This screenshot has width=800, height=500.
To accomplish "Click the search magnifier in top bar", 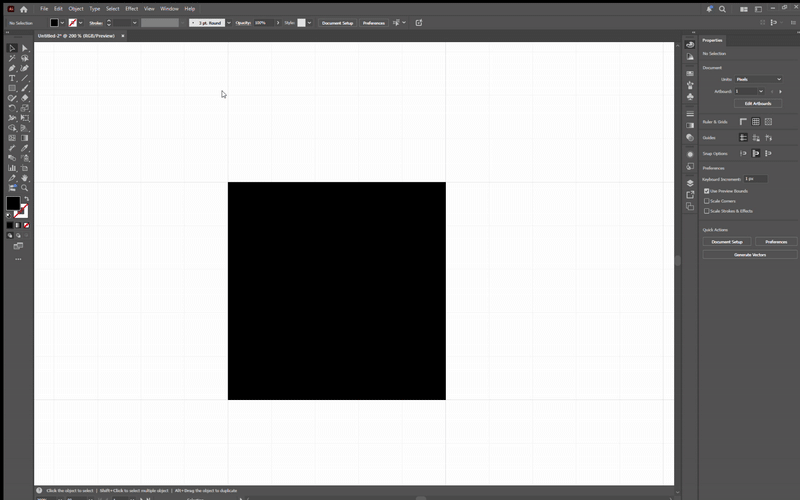I will pos(722,9).
